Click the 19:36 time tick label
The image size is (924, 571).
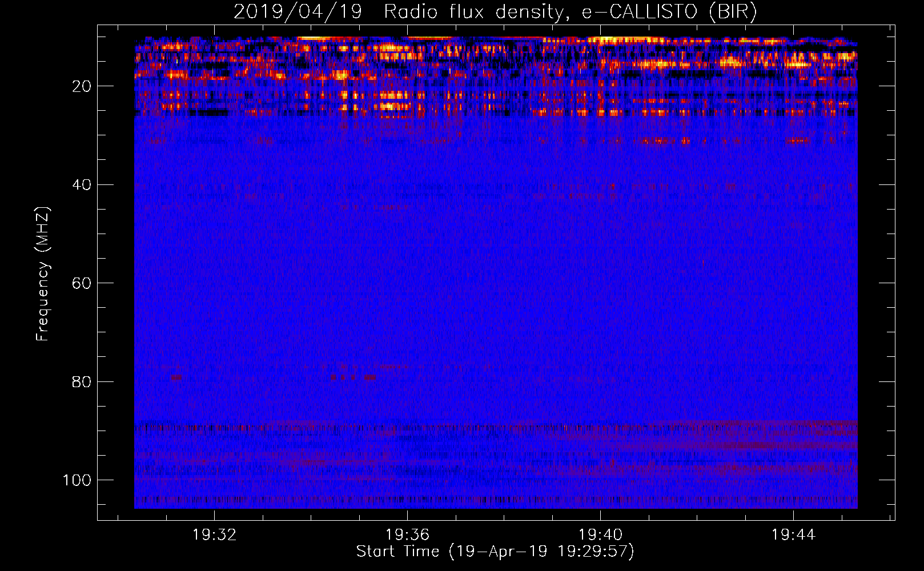tap(407, 535)
